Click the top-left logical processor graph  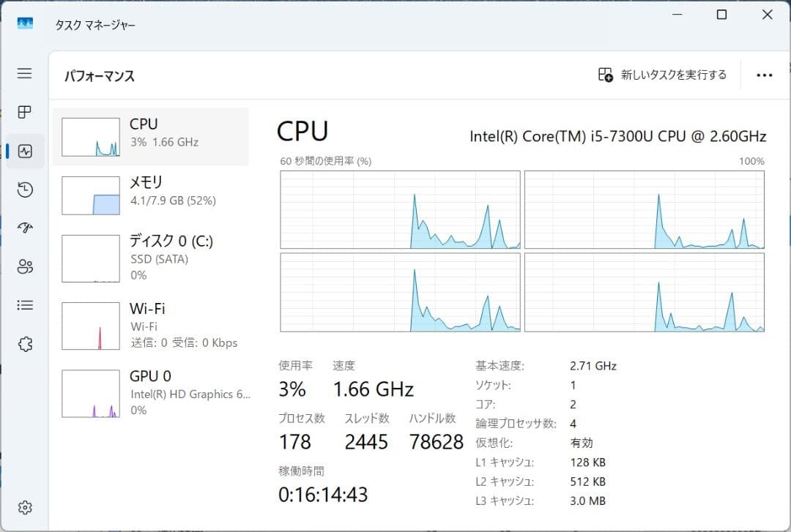tap(400, 210)
